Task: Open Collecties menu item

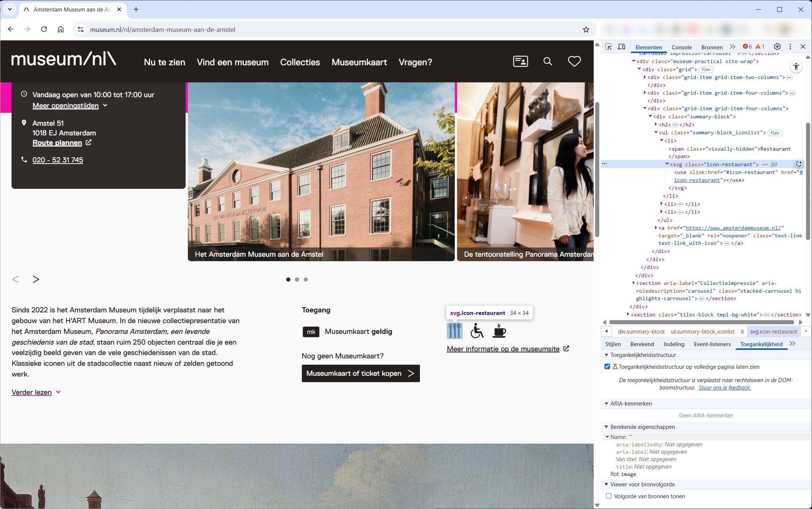Action: click(300, 62)
